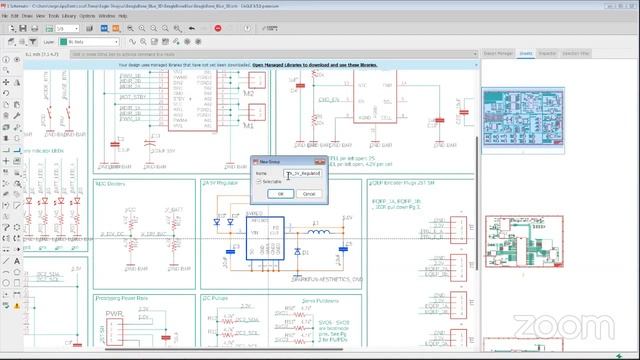Select the Rectangle tool icon
Image resolution: width=640 pixels, height=360 pixels.
point(17,282)
